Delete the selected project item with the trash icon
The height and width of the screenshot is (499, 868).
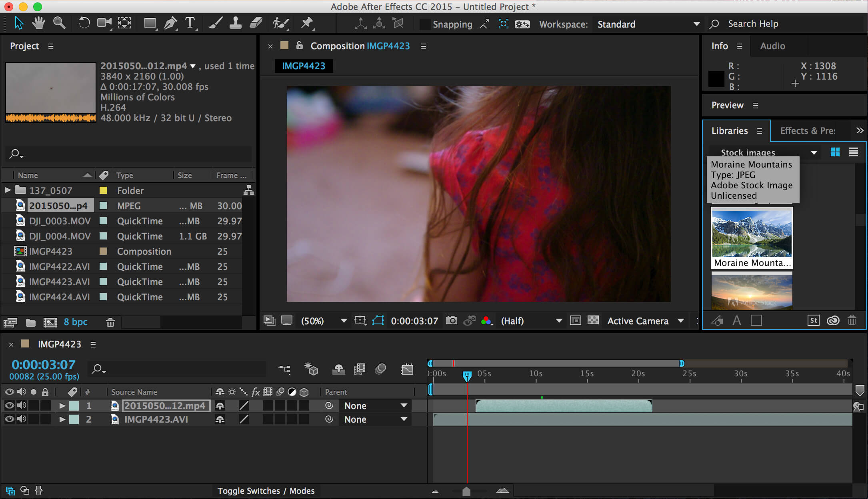(110, 322)
